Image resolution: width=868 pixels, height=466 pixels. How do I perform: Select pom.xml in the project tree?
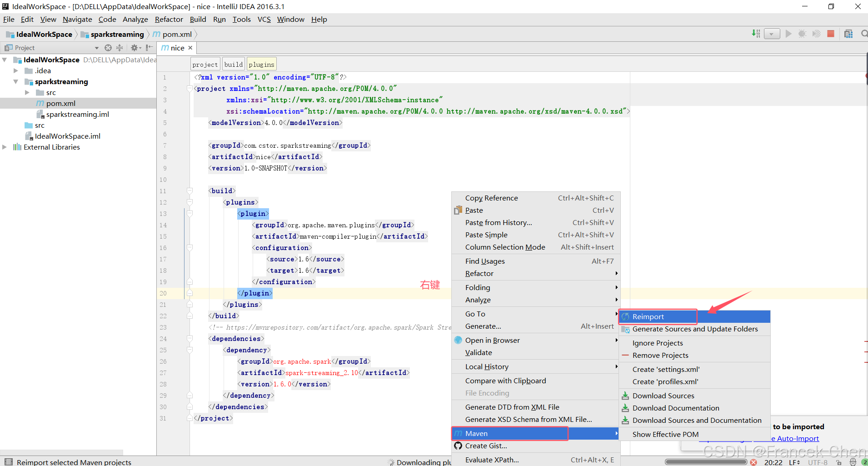click(61, 103)
